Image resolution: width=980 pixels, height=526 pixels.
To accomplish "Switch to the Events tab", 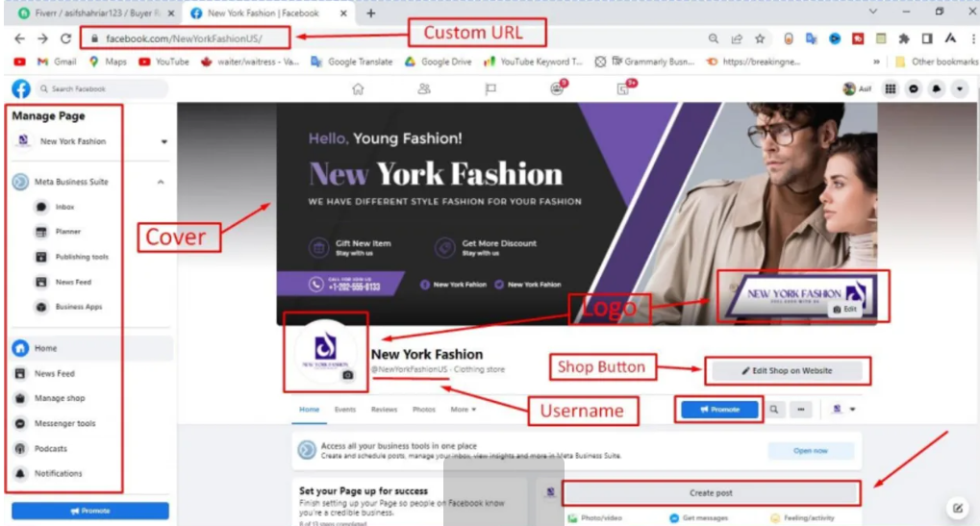I will [x=345, y=410].
